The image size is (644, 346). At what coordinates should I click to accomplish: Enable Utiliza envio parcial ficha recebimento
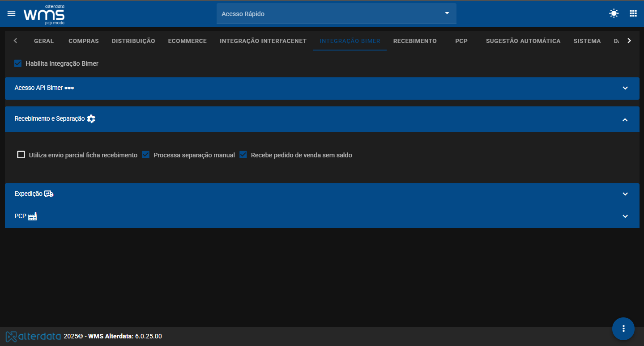pos(21,155)
